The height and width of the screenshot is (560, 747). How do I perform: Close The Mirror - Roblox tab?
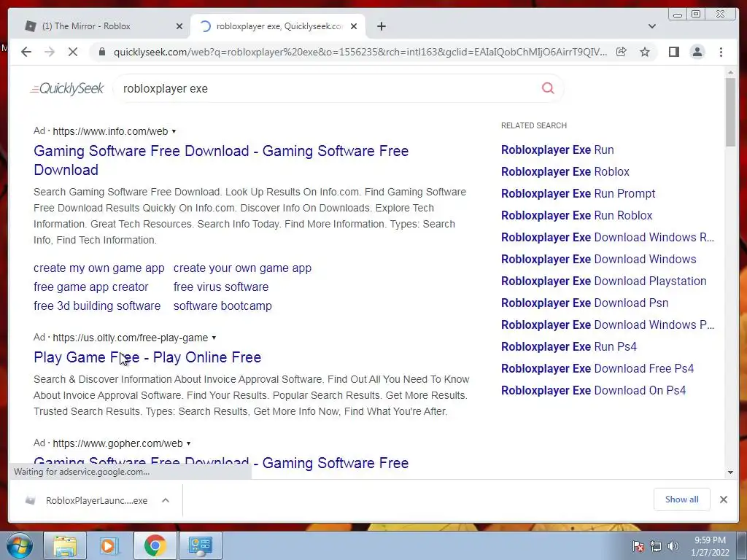tap(179, 26)
